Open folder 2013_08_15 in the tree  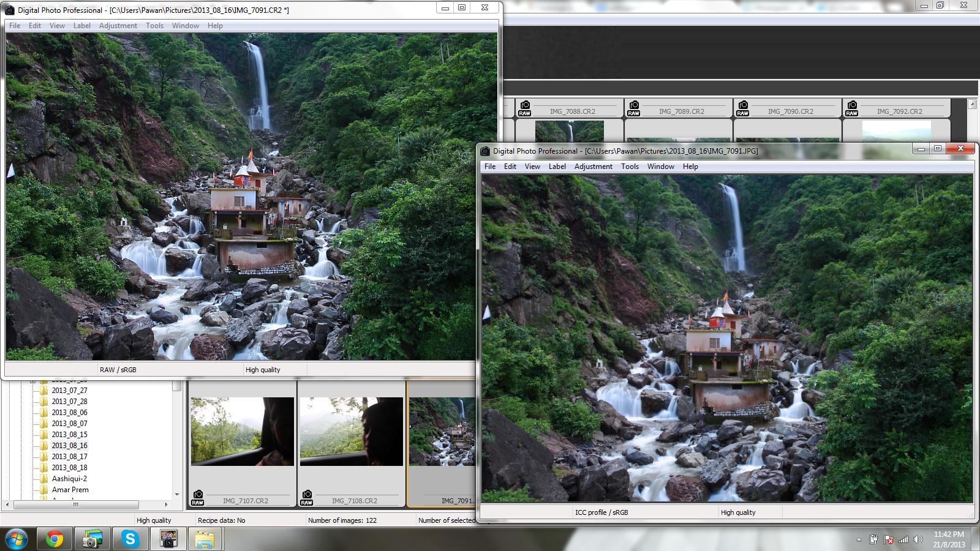coord(69,435)
